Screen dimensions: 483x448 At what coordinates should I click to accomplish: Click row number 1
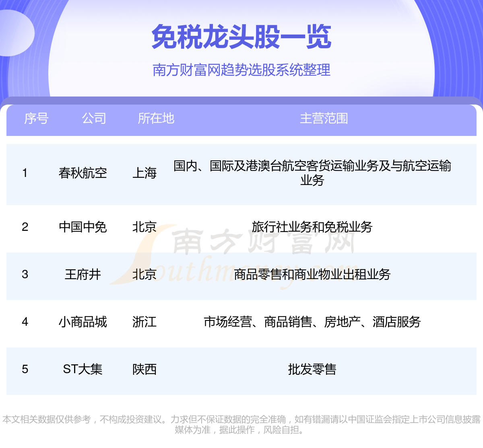[x=25, y=173]
